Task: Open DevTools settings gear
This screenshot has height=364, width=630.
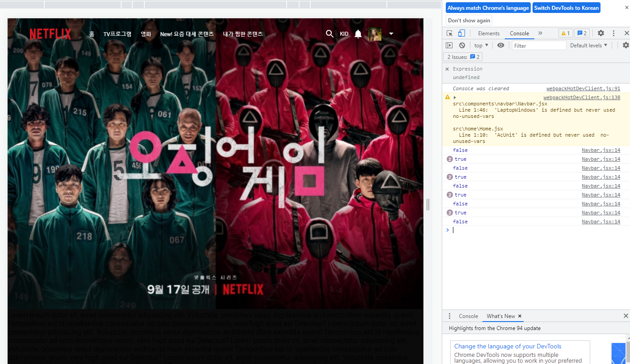Action: (601, 33)
